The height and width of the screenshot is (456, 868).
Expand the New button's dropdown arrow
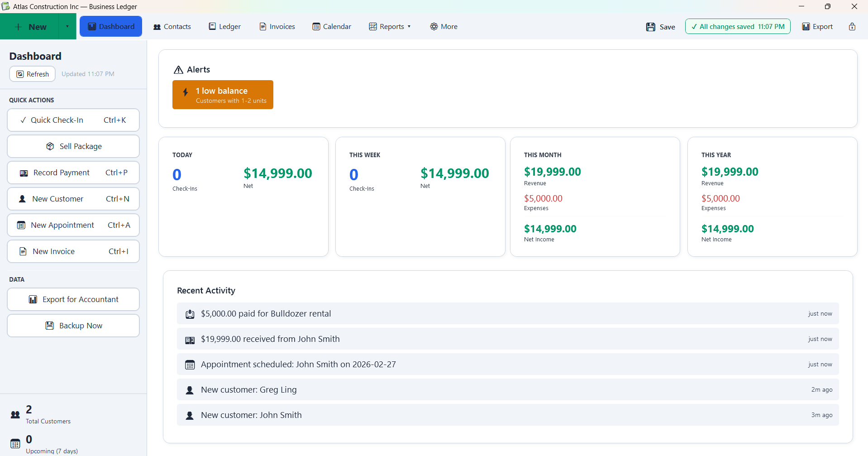pyautogui.click(x=67, y=26)
